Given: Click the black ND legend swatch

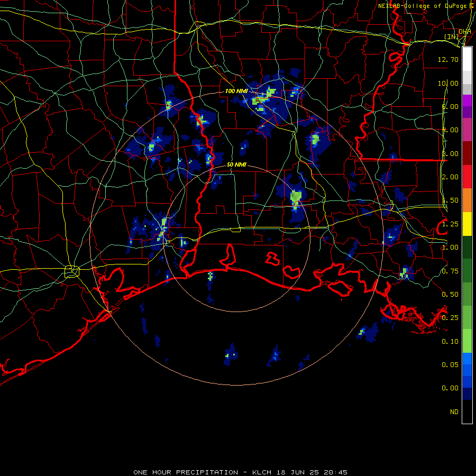Looking at the screenshot, I should pyautogui.click(x=467, y=411).
